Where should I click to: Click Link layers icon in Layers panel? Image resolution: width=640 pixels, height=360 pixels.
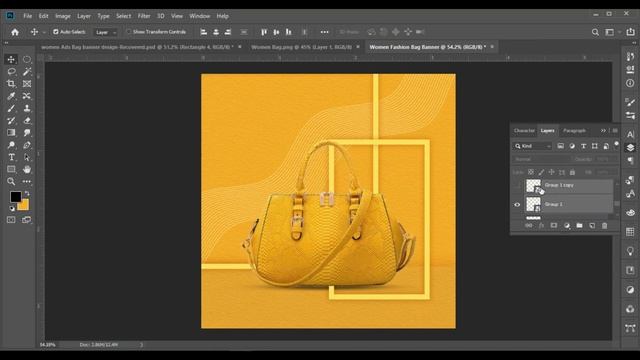point(529,225)
